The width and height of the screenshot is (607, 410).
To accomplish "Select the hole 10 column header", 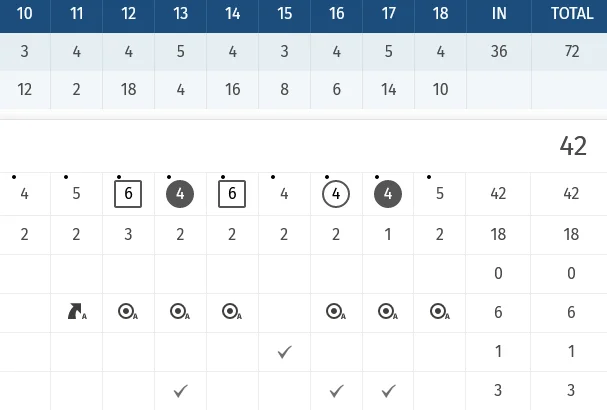I will click(x=25, y=14).
